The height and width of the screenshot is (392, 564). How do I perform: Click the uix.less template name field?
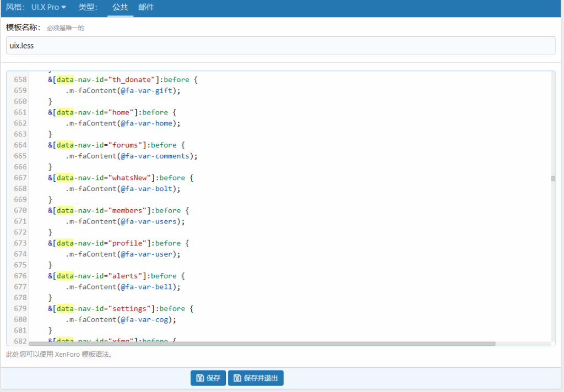coord(280,46)
